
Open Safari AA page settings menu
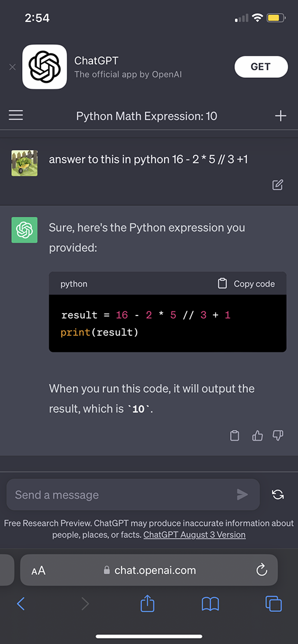tap(38, 570)
